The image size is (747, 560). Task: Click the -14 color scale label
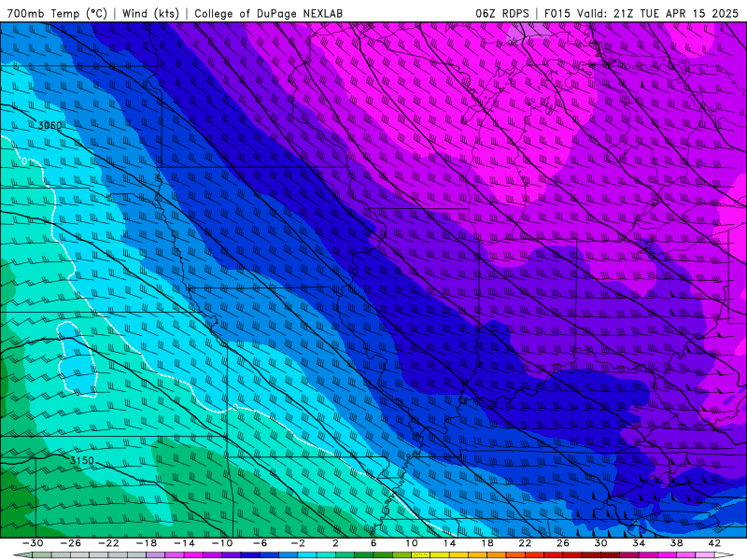pyautogui.click(x=184, y=543)
